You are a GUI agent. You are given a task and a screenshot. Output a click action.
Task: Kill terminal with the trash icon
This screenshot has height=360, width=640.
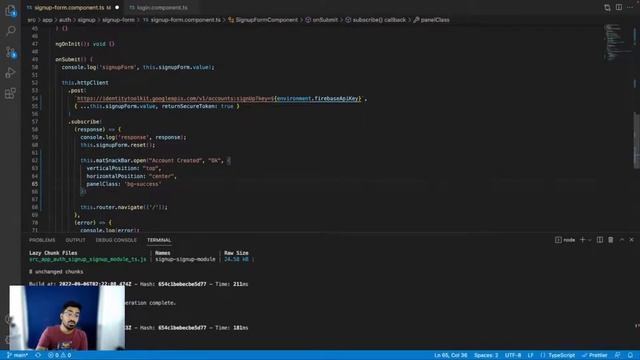[x=611, y=240]
